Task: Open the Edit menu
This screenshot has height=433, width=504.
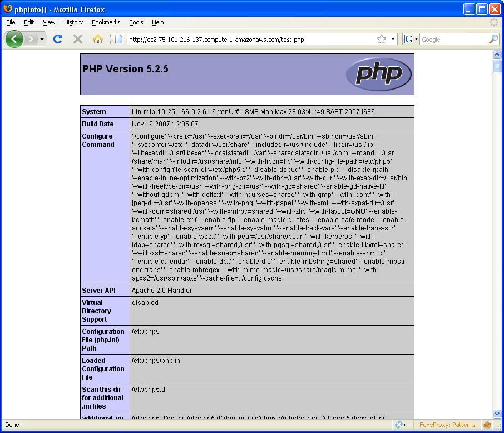Action: (x=29, y=22)
